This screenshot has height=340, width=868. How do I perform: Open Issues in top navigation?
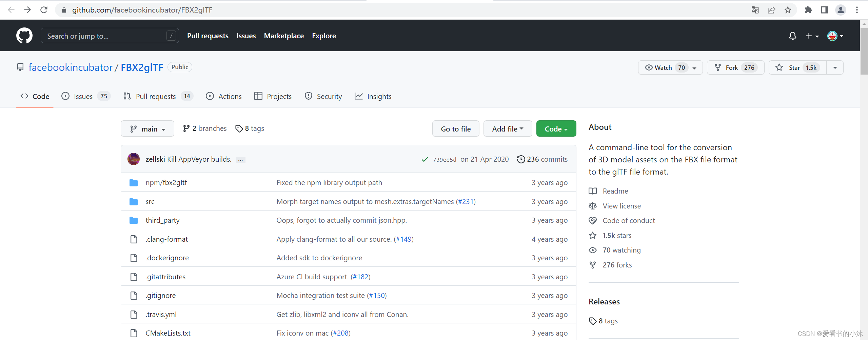point(246,36)
